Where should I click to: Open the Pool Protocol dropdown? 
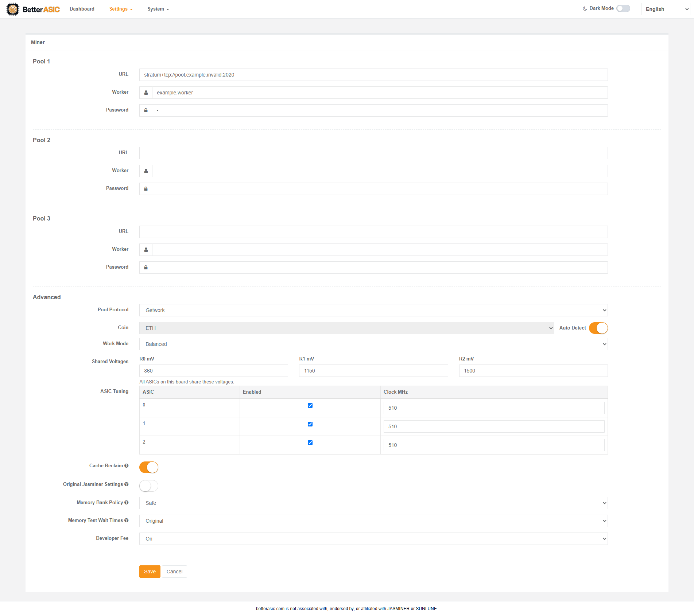pos(373,310)
